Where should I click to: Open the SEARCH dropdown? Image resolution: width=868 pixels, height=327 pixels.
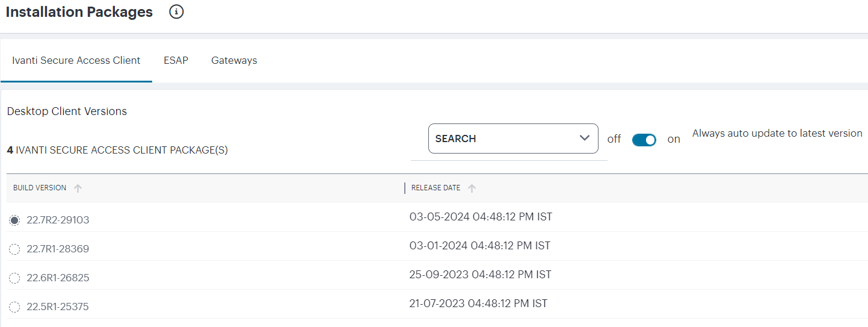tap(513, 139)
